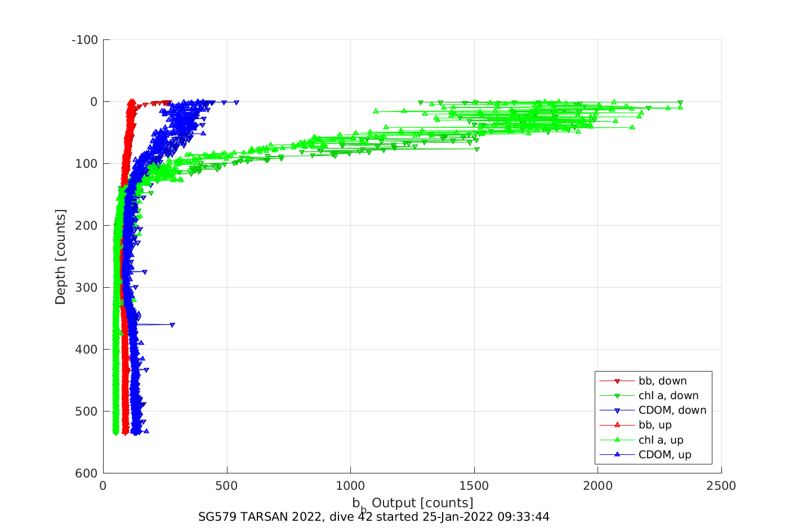Click the x-axis tick label 500
This screenshot has height=532, width=798.
tap(227, 486)
